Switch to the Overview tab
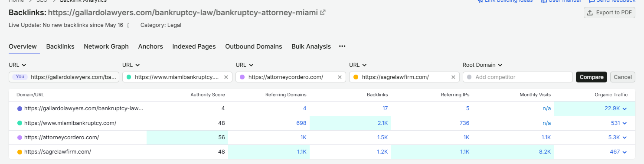Viewport: 644px width, 164px height. pyautogui.click(x=23, y=46)
